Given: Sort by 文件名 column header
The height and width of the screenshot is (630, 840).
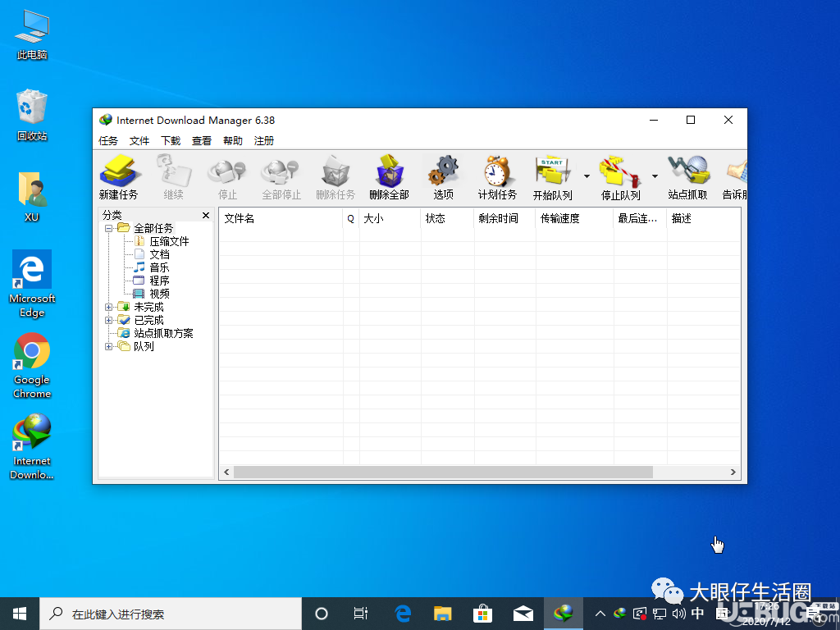Looking at the screenshot, I should coord(281,218).
